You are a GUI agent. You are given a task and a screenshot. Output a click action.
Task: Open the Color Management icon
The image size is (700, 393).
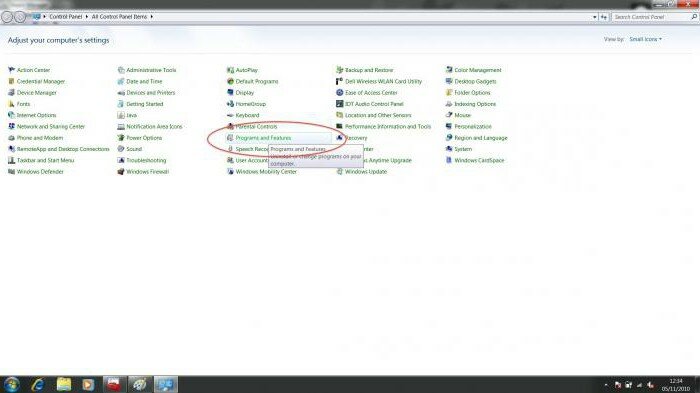[x=449, y=70]
